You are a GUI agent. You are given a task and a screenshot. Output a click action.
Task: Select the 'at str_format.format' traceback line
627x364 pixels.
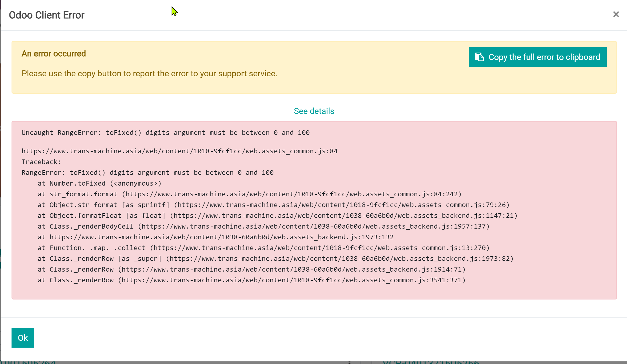point(250,194)
